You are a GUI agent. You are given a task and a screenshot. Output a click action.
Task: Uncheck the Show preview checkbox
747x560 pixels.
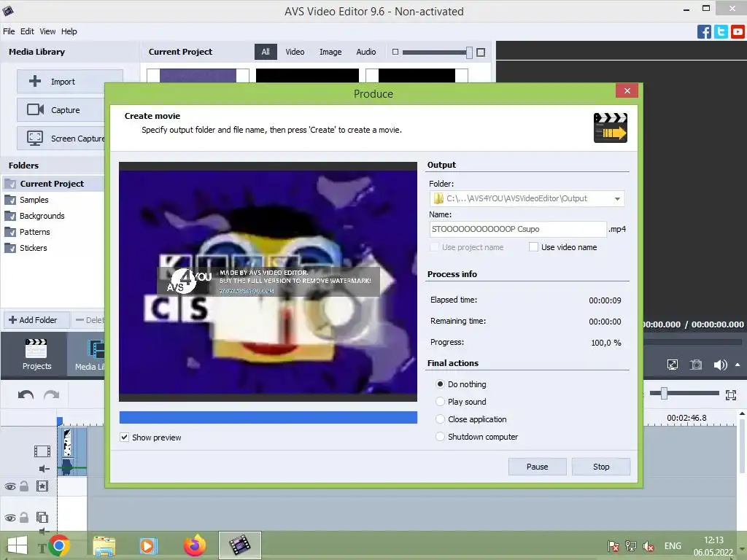(124, 437)
